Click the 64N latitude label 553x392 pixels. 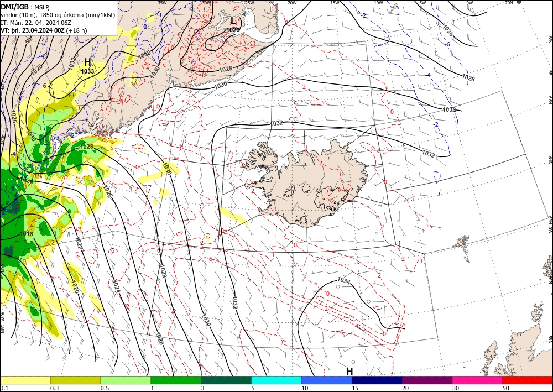(550, 160)
